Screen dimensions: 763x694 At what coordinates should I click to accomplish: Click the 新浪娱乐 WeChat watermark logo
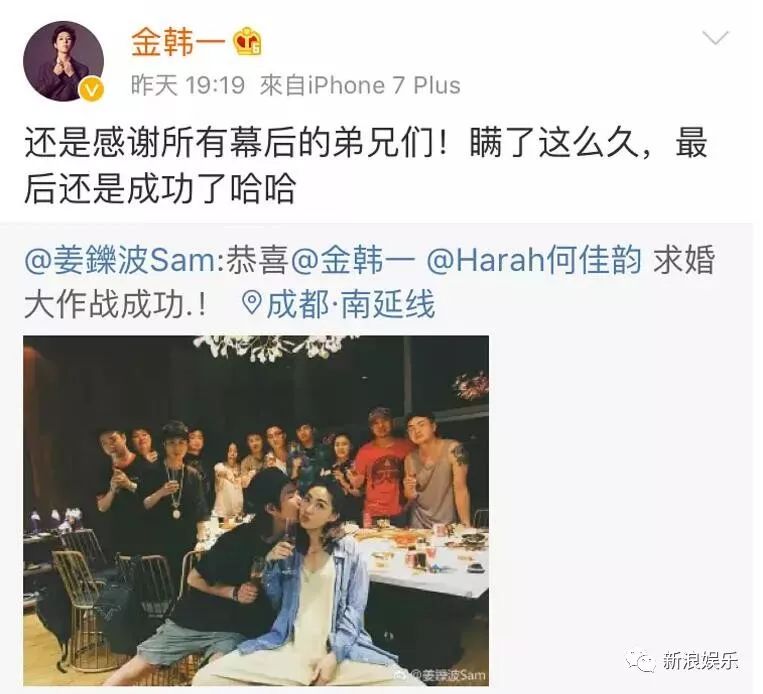point(642,661)
